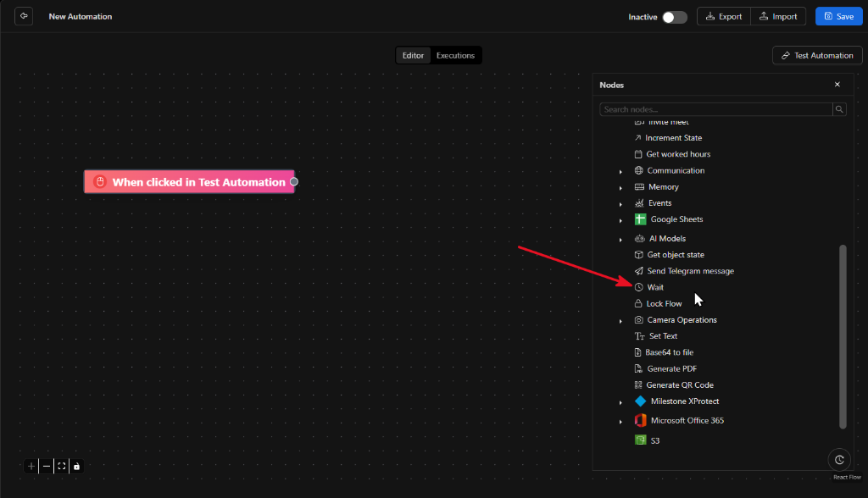Image resolution: width=868 pixels, height=498 pixels.
Task: Expand the Camera Operations node group
Action: (x=620, y=322)
